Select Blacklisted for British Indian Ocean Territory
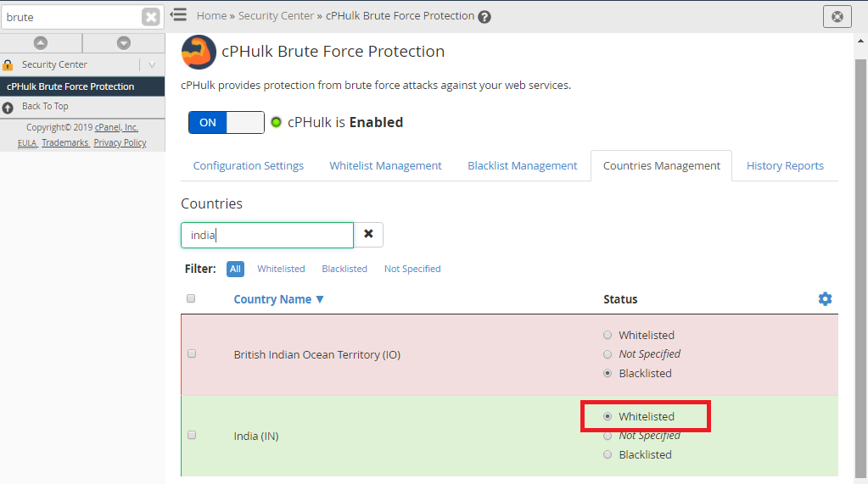Image resolution: width=868 pixels, height=484 pixels. coord(608,373)
